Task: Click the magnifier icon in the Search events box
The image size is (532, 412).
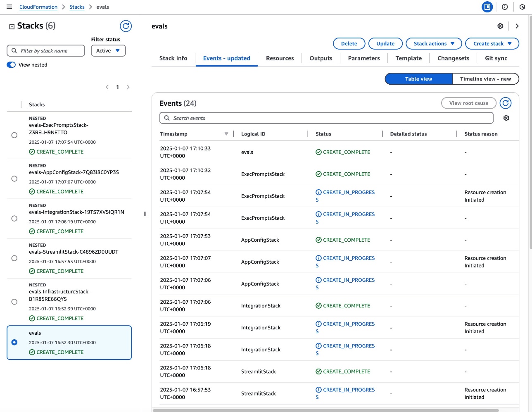Action: click(x=167, y=118)
